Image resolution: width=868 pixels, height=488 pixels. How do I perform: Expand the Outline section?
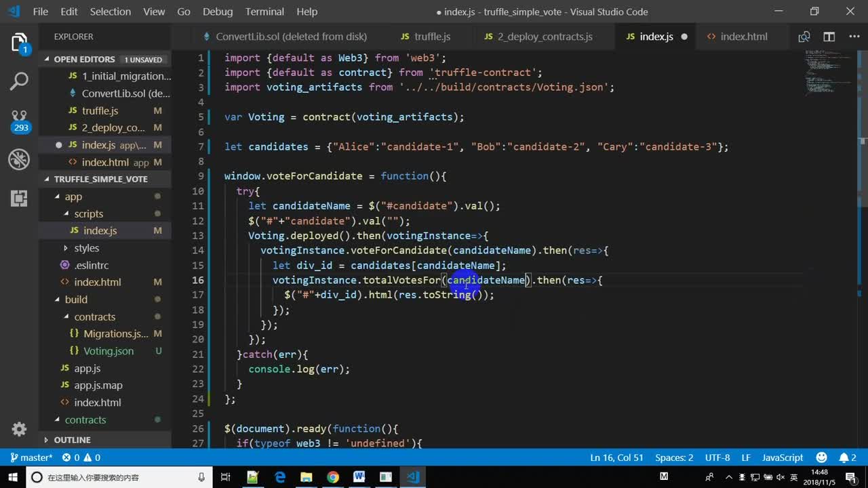104,440
